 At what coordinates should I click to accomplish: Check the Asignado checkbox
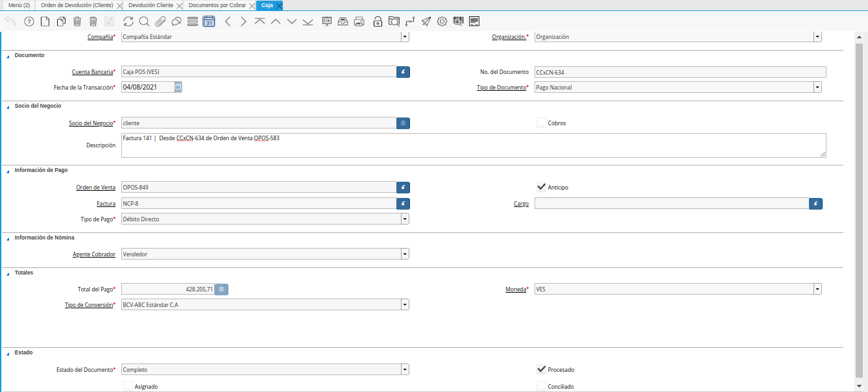[x=128, y=386]
